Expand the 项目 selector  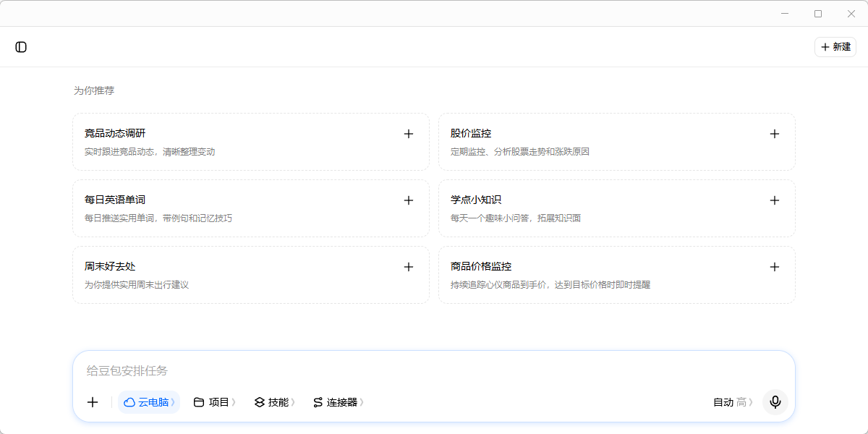(x=215, y=402)
